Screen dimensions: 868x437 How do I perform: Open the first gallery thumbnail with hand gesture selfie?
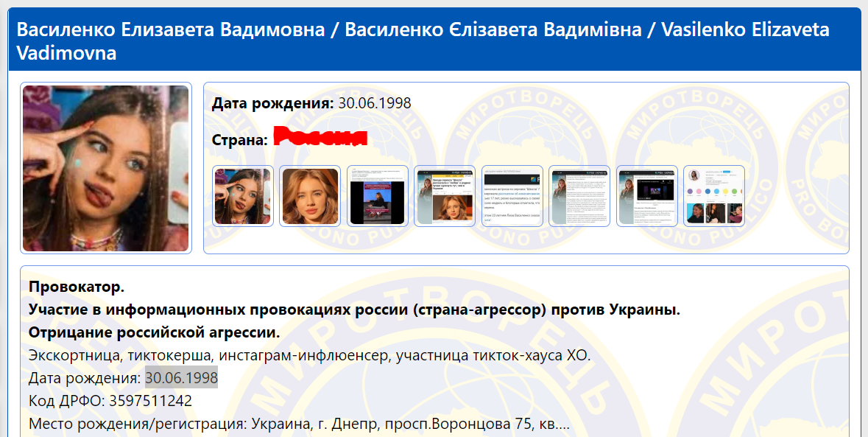pyautogui.click(x=242, y=196)
